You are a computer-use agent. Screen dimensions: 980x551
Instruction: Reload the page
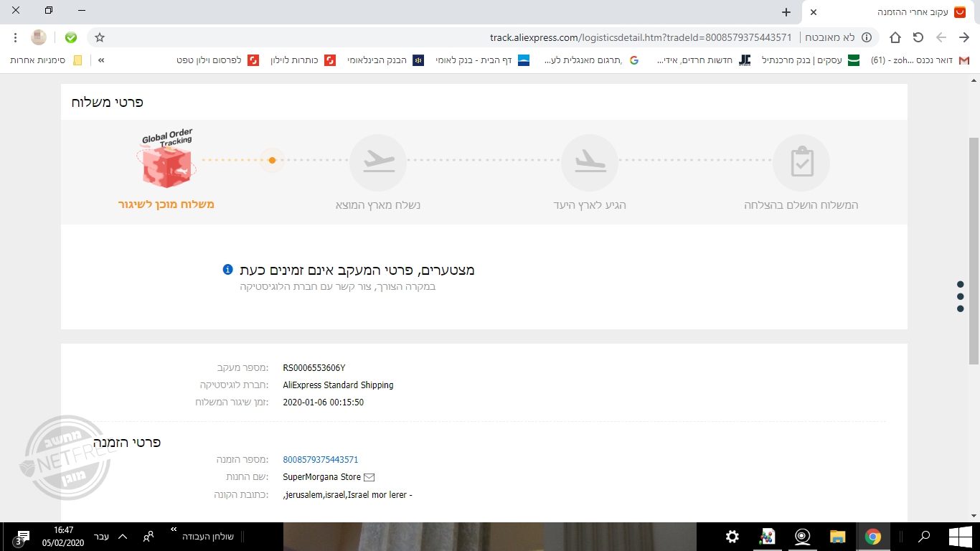click(918, 37)
